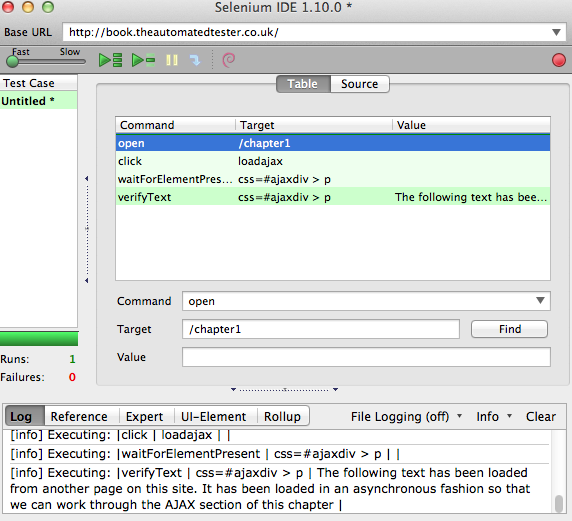The image size is (572, 521).
Task: Click the waitForElementPresent log entry
Action: 279,454
